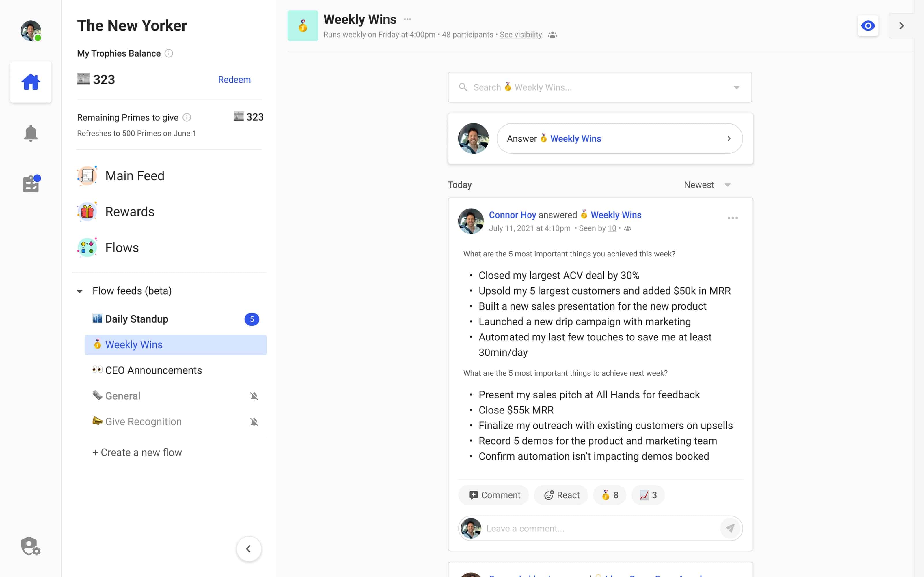This screenshot has width=924, height=577.
Task: Open notifications via the bell icon
Action: click(x=31, y=132)
